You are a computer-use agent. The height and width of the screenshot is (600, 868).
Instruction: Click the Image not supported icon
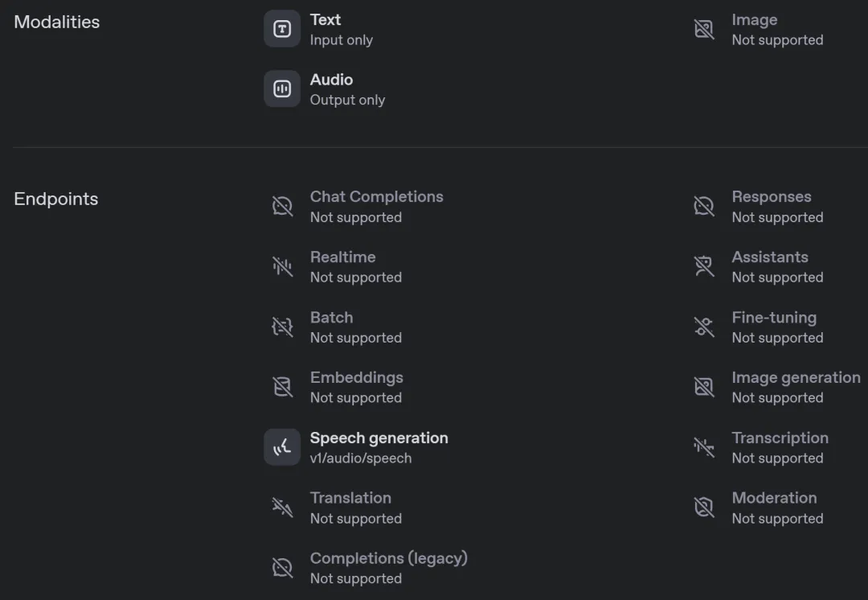(704, 29)
